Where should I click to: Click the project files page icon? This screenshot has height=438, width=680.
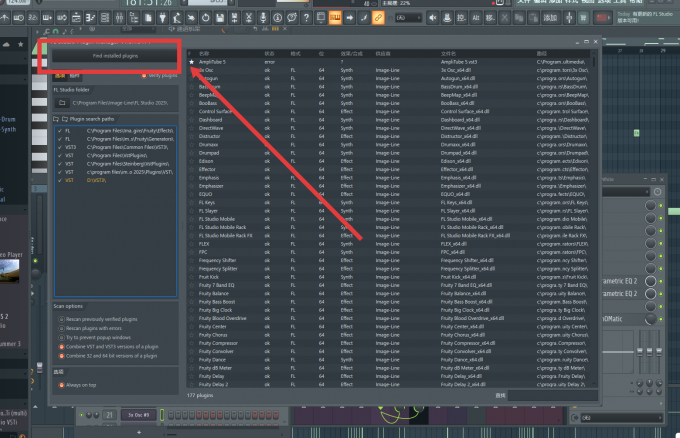tap(148, 18)
